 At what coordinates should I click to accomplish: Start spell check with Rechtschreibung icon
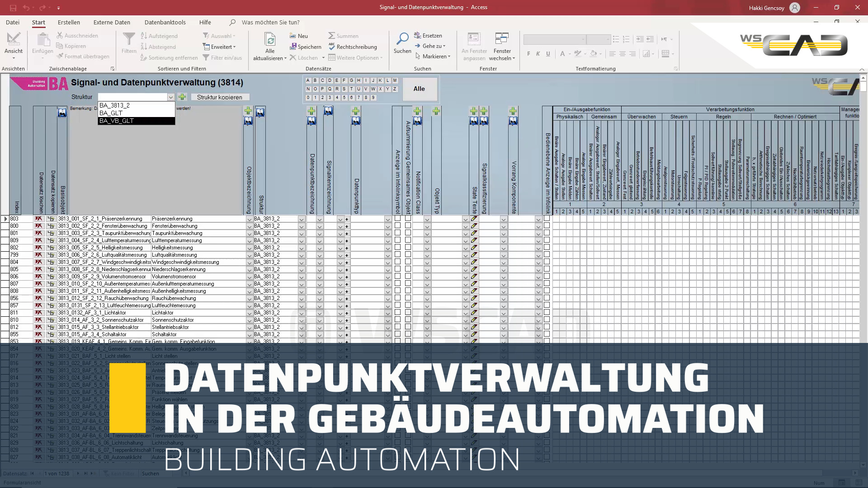coord(331,47)
